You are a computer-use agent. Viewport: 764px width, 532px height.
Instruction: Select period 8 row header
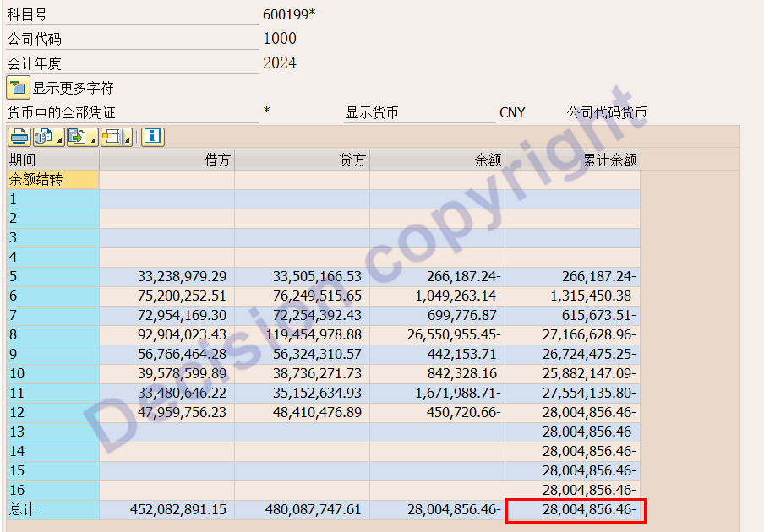52,335
